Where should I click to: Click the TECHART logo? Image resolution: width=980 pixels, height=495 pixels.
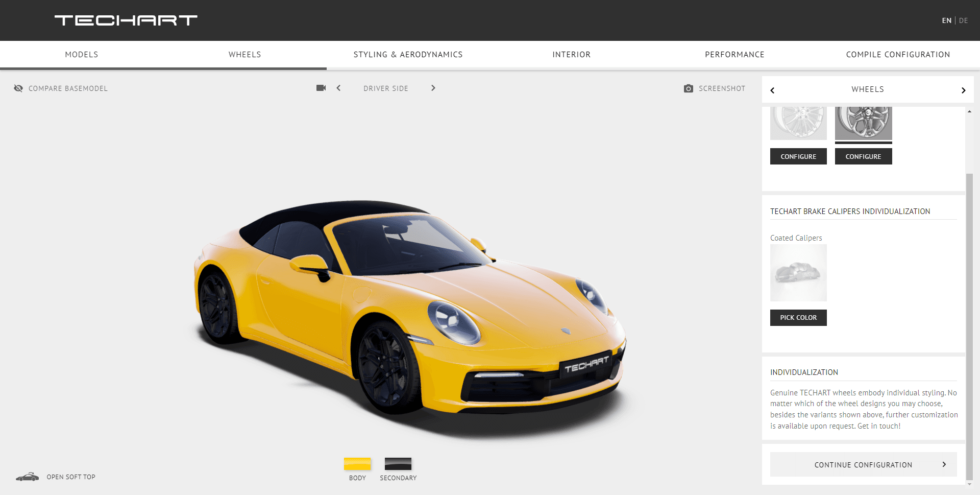click(126, 20)
